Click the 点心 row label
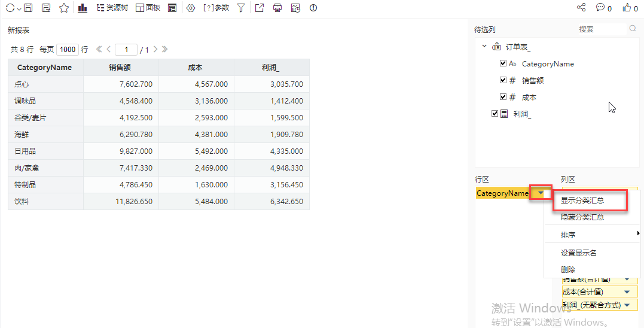This screenshot has height=328, width=644. tap(22, 84)
